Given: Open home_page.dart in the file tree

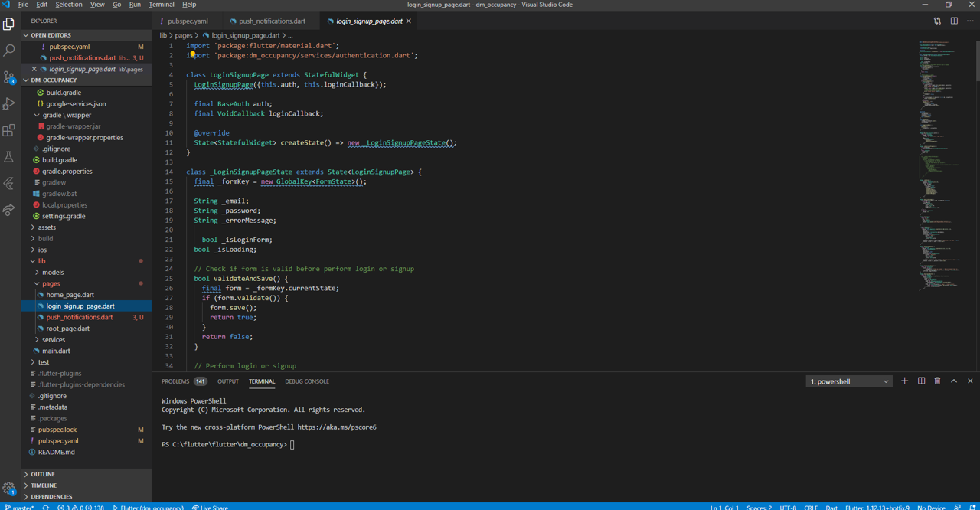Looking at the screenshot, I should coord(70,295).
